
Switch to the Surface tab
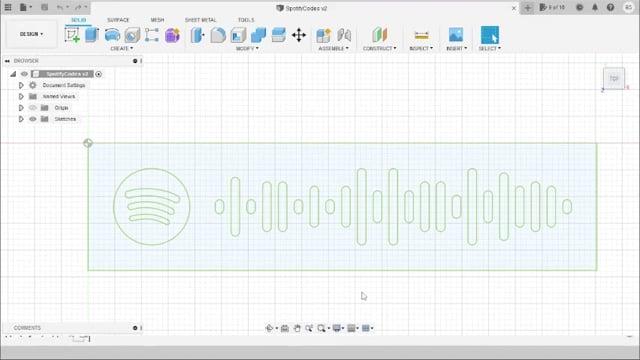click(x=118, y=20)
